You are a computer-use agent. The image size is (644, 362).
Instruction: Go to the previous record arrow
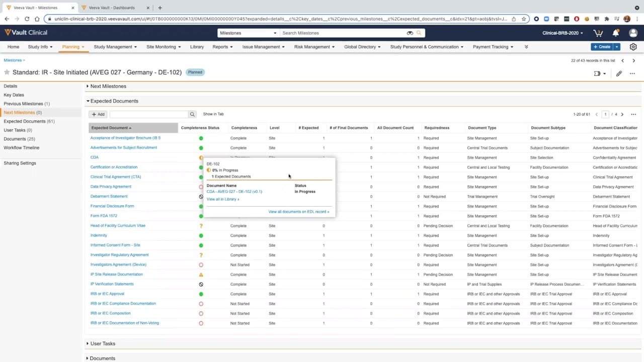pyautogui.click(x=622, y=60)
